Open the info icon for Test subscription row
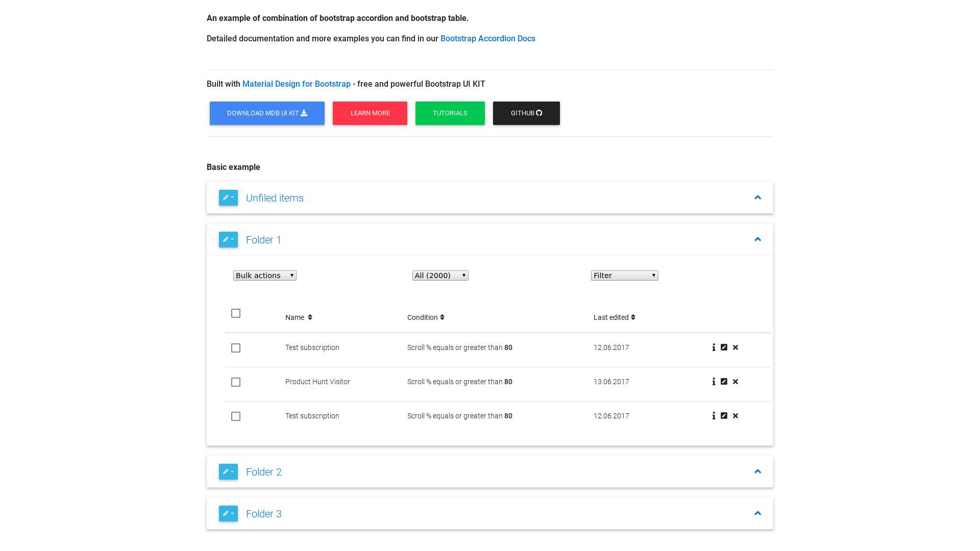Screen dimensions: 980x551 coord(714,347)
